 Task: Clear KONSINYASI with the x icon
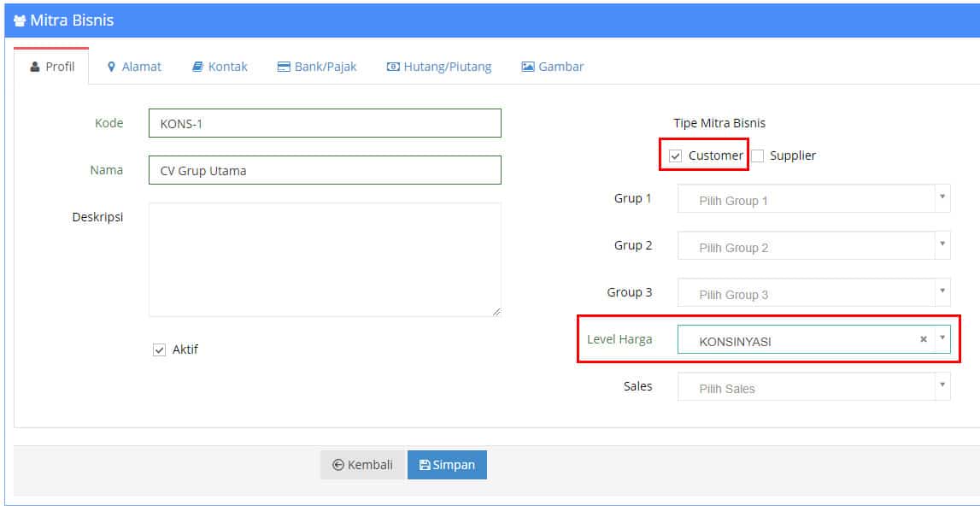tap(923, 339)
